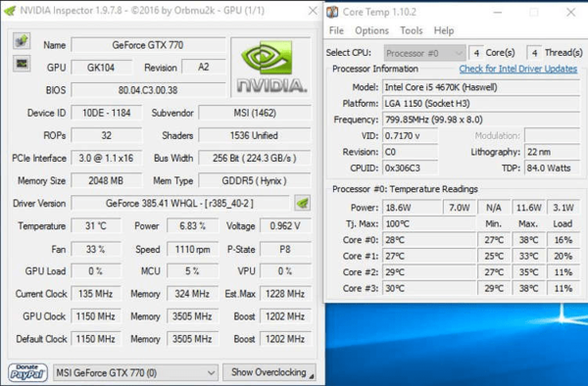Close the Core Temp window
This screenshot has height=386, width=588.
click(x=570, y=13)
